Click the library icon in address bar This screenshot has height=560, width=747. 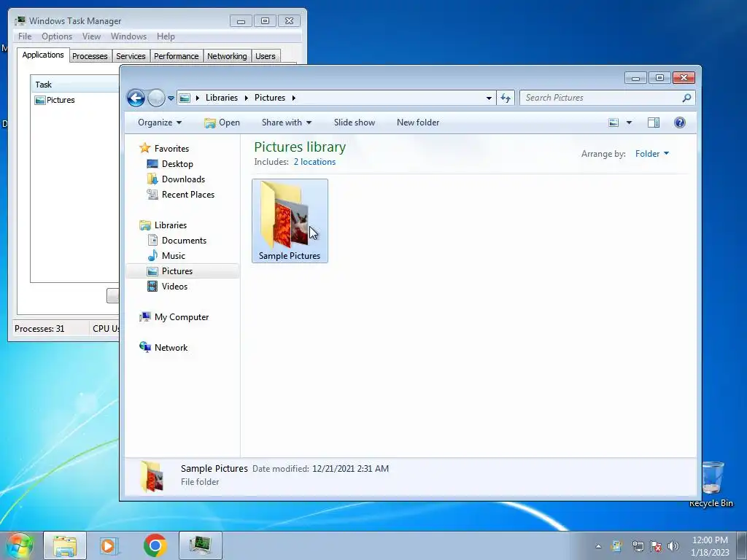tap(185, 98)
